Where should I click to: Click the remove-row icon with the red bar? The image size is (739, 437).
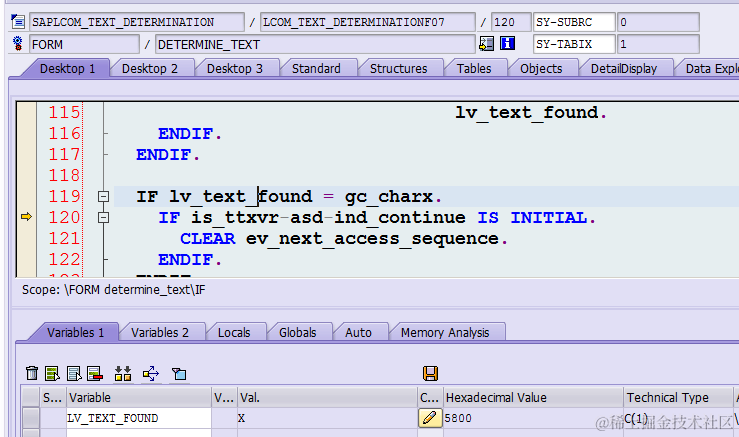(95, 373)
